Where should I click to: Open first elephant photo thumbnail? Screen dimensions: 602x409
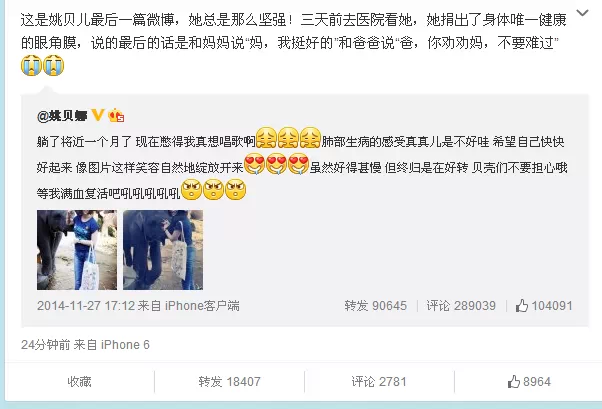click(x=77, y=250)
